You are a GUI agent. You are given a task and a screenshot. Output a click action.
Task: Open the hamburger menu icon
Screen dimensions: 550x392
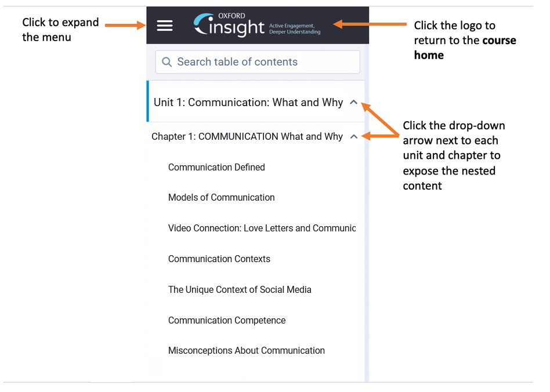[x=165, y=26]
